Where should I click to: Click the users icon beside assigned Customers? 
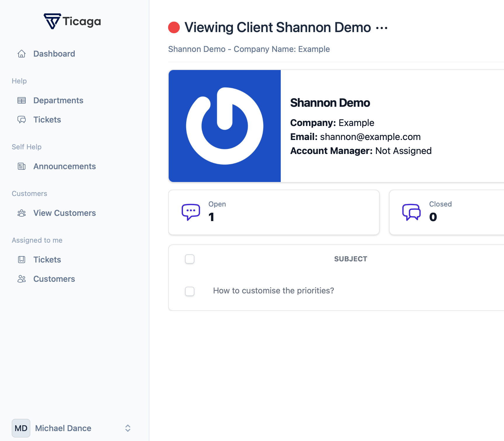click(x=22, y=279)
